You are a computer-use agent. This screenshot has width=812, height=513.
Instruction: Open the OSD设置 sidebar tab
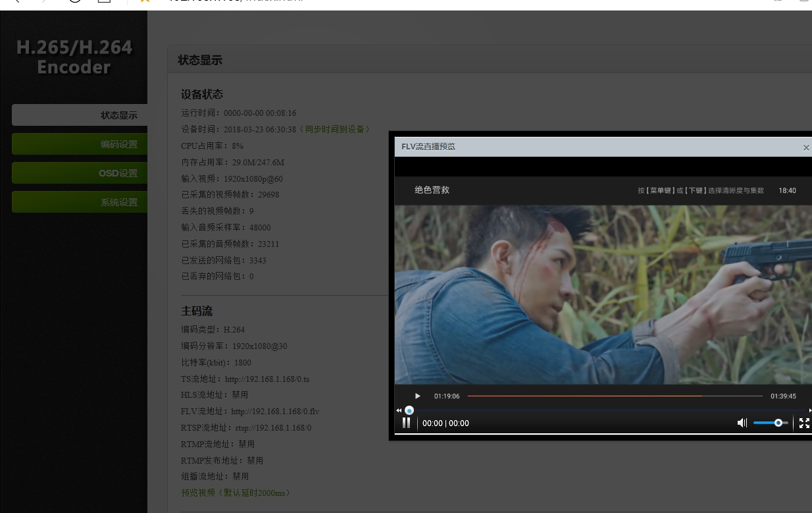click(x=80, y=173)
